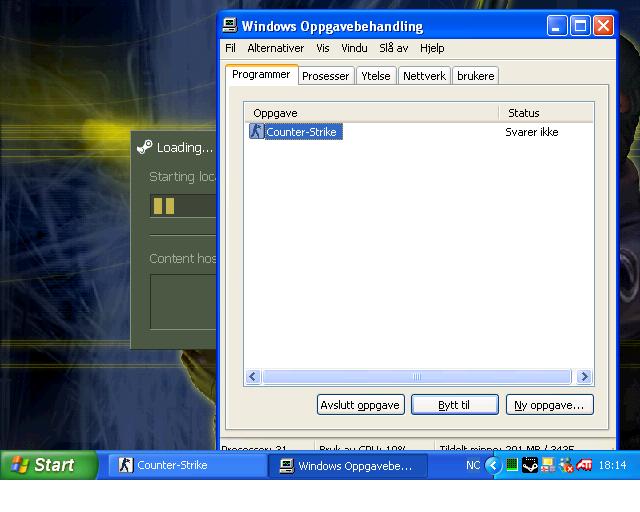Close the Windows Oppgavebehandling window
Viewport: 640px width, 512px height.
(x=603, y=26)
